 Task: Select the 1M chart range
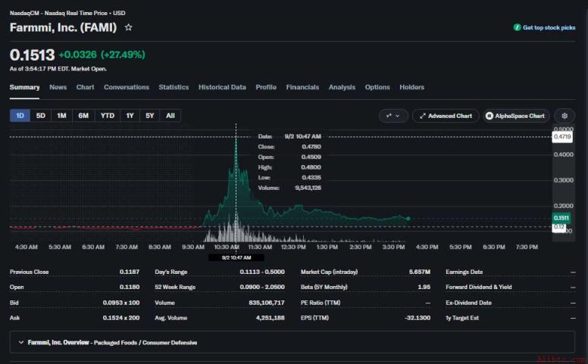(x=61, y=116)
